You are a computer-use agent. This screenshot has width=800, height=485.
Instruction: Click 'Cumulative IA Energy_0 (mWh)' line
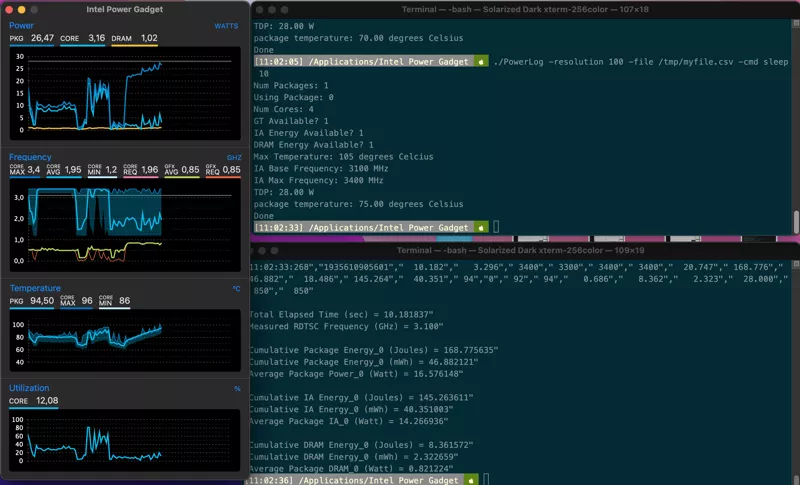[x=351, y=410]
